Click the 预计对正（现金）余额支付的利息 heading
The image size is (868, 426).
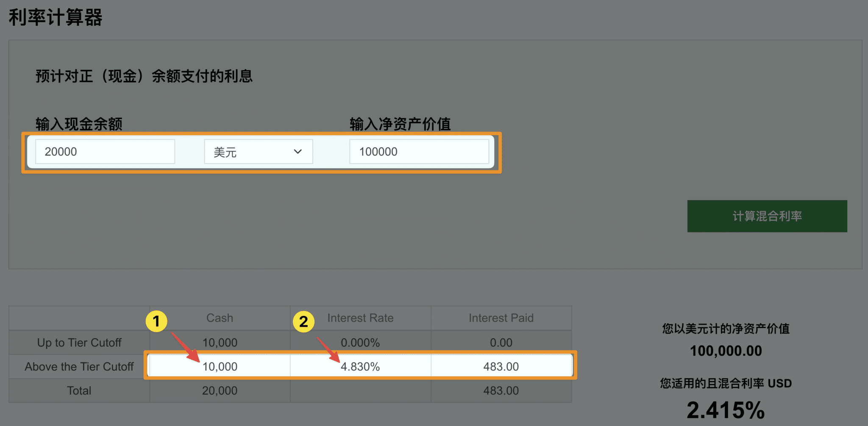[x=144, y=76]
